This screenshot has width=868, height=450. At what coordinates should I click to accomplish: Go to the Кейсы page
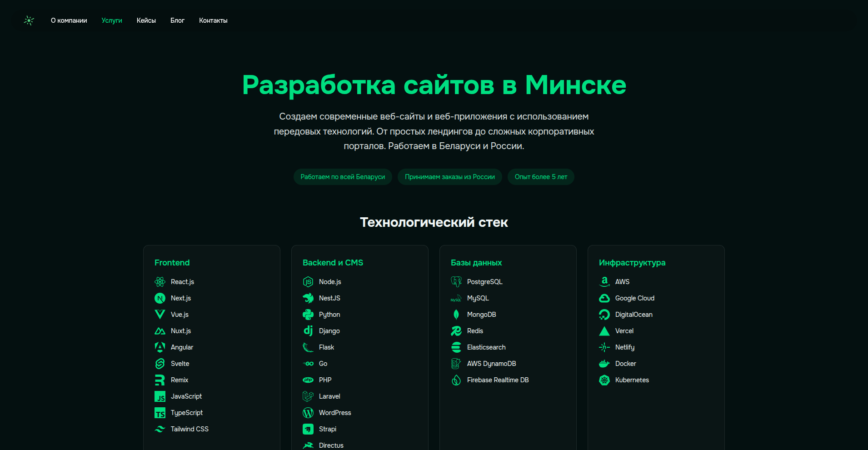click(x=146, y=20)
